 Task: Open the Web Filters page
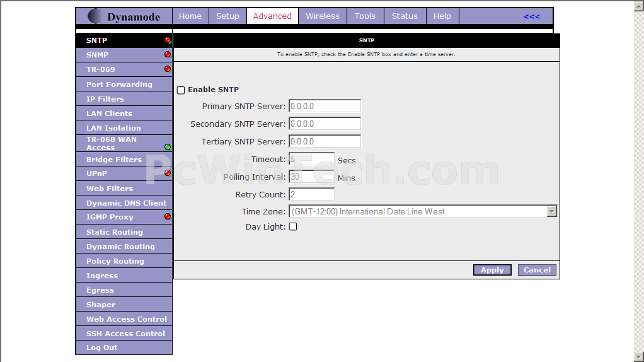point(124,188)
